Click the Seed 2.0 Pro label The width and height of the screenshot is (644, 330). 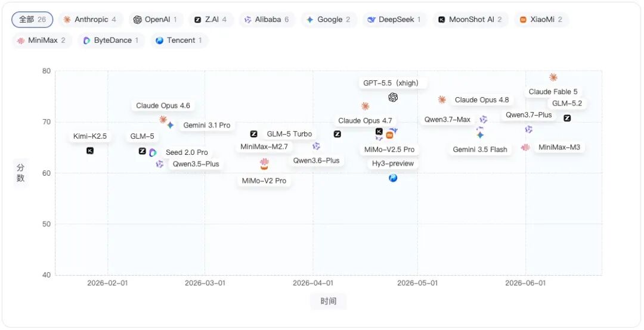coord(187,152)
